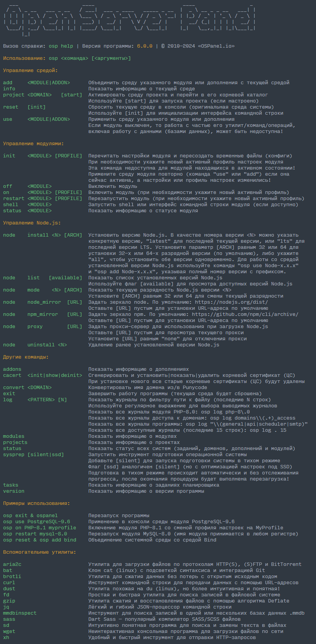Click the 'restart' command name

(14, 199)
